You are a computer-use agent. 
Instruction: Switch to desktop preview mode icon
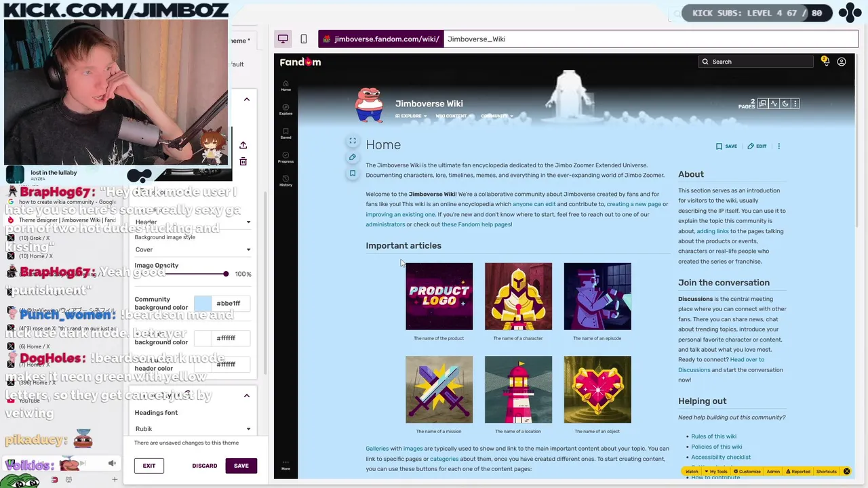coord(283,39)
